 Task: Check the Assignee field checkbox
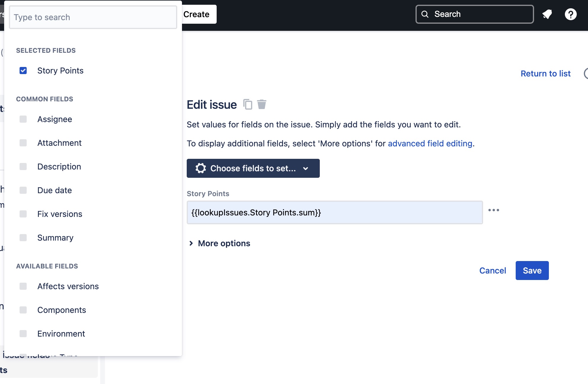point(23,119)
